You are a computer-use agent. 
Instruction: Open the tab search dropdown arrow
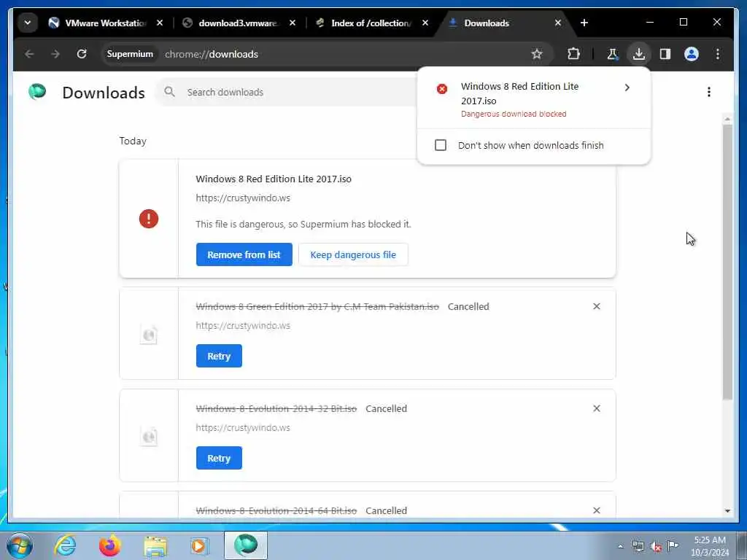coord(28,23)
